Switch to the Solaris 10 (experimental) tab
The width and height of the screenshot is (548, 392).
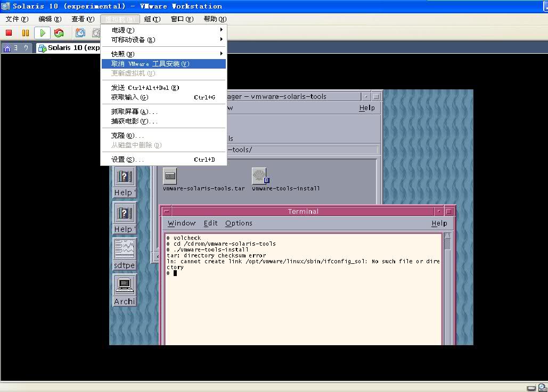(69, 48)
